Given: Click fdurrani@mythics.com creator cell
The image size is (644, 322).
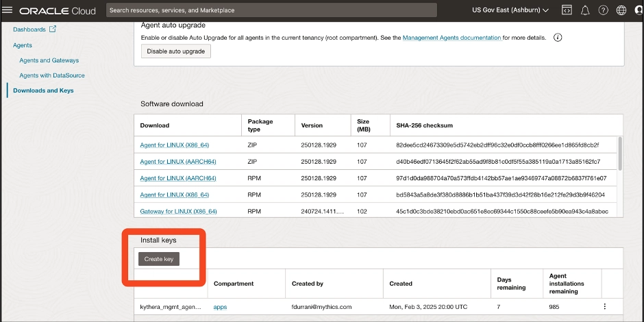Looking at the screenshot, I should coord(321,307).
